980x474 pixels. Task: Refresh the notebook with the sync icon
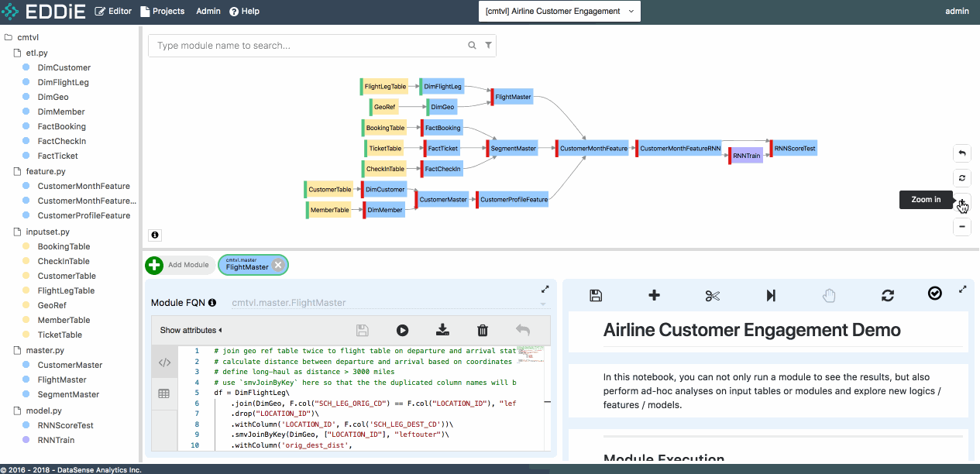point(888,295)
